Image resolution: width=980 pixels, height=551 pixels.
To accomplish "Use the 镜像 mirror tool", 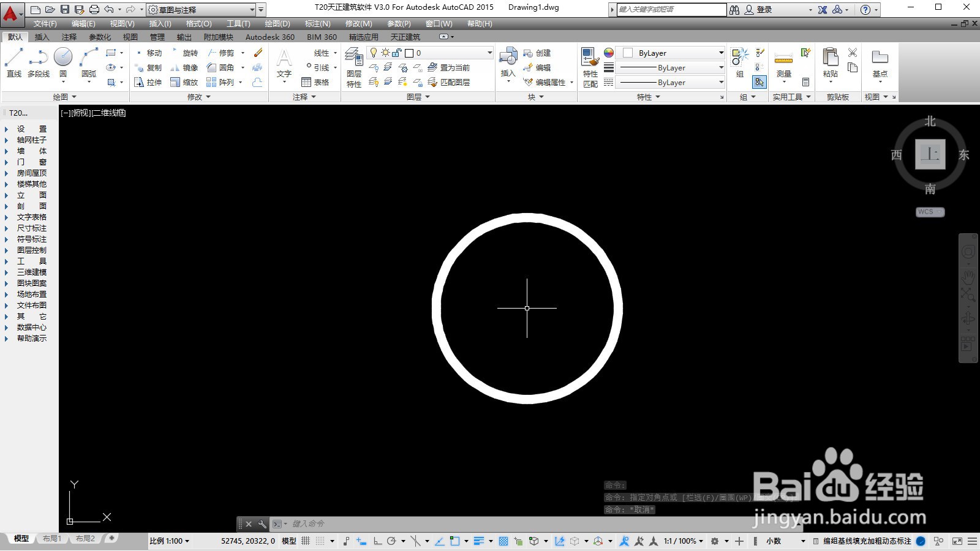I will (x=184, y=68).
